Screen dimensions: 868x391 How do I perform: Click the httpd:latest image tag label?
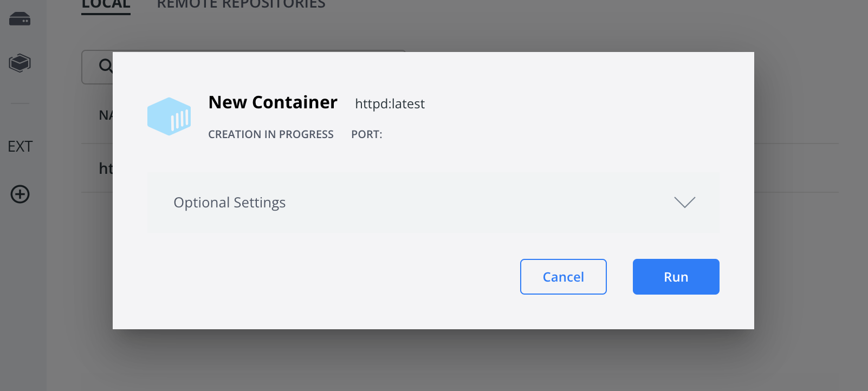390,104
